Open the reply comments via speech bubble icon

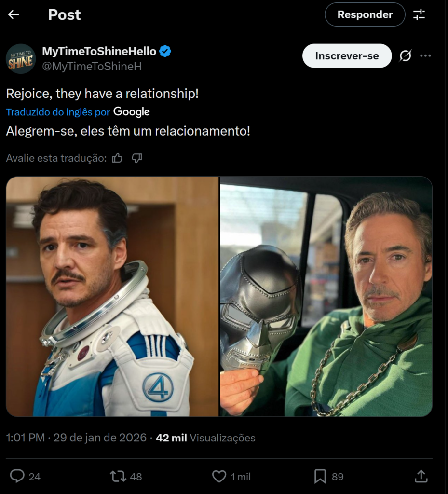click(x=18, y=476)
